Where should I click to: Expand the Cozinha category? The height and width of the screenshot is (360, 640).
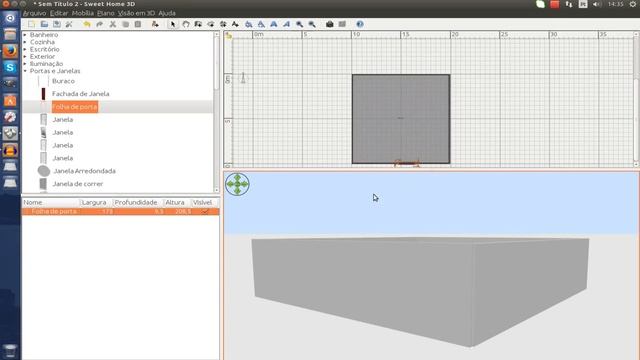(x=25, y=42)
